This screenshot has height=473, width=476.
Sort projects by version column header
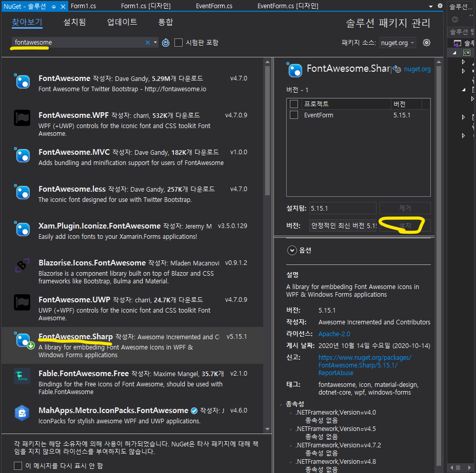tap(406, 104)
